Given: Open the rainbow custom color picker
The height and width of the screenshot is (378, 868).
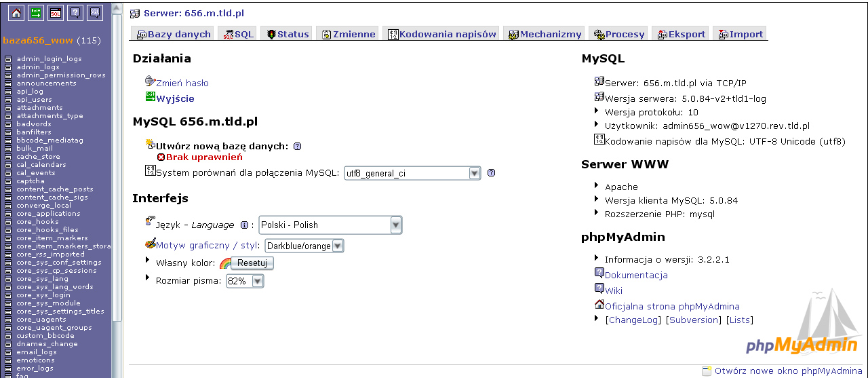Looking at the screenshot, I should pos(224,263).
